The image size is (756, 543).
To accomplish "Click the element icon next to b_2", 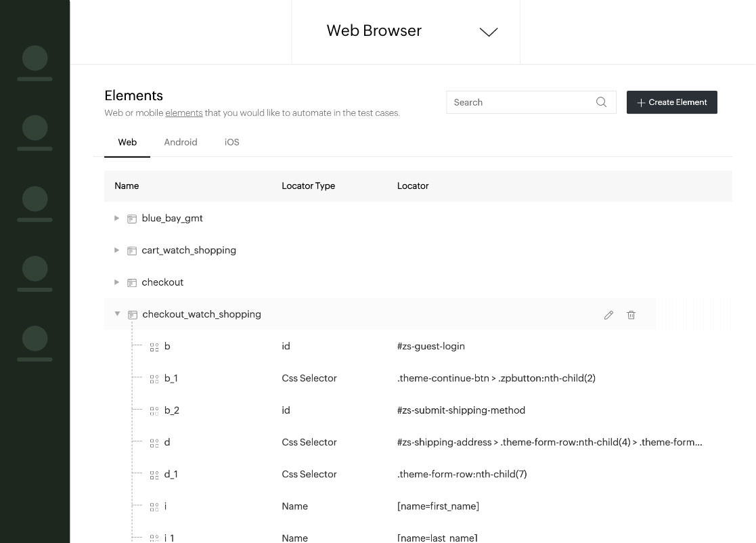I will tap(154, 411).
